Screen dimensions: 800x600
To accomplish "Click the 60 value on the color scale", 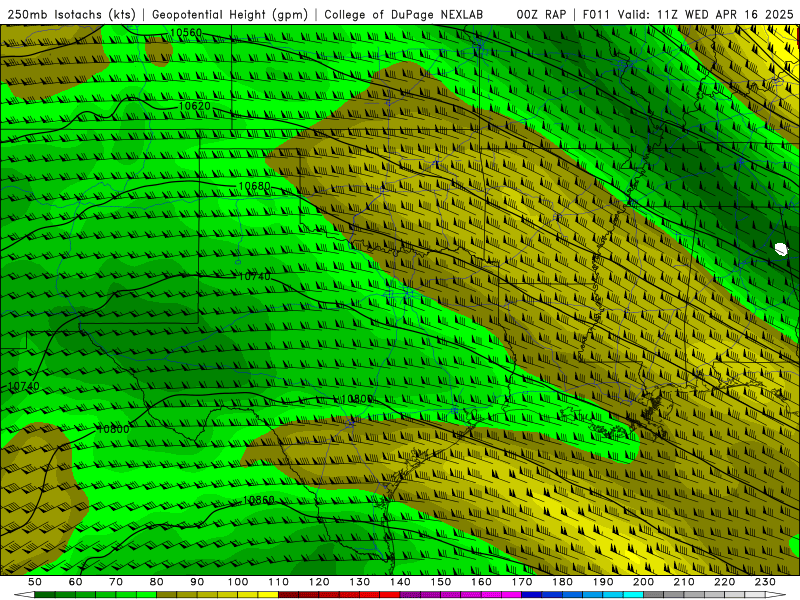I will pos(76,582).
